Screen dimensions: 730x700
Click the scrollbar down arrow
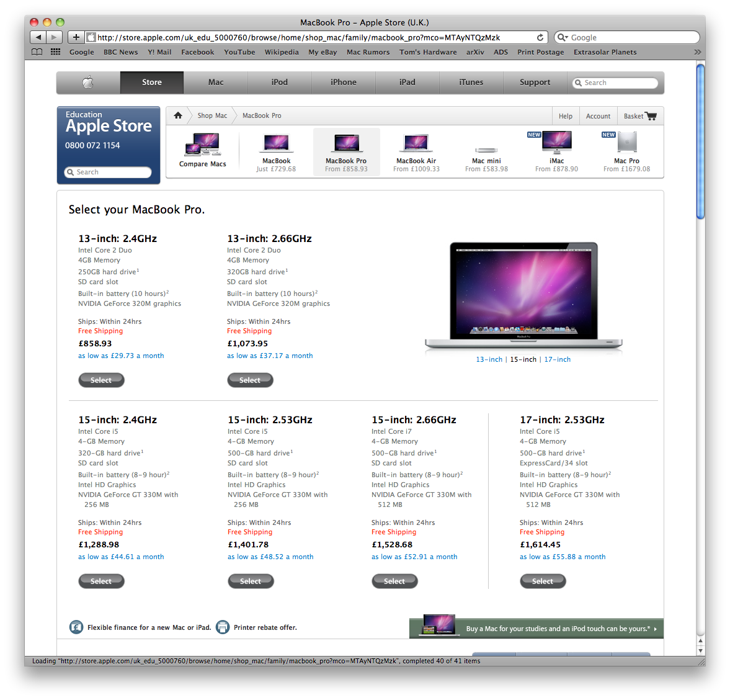(701, 650)
